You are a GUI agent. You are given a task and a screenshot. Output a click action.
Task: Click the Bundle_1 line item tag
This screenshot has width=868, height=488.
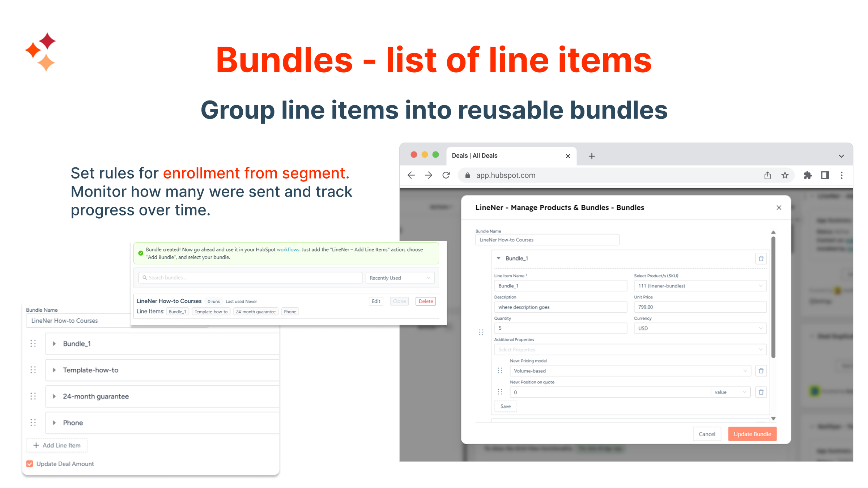(x=178, y=312)
